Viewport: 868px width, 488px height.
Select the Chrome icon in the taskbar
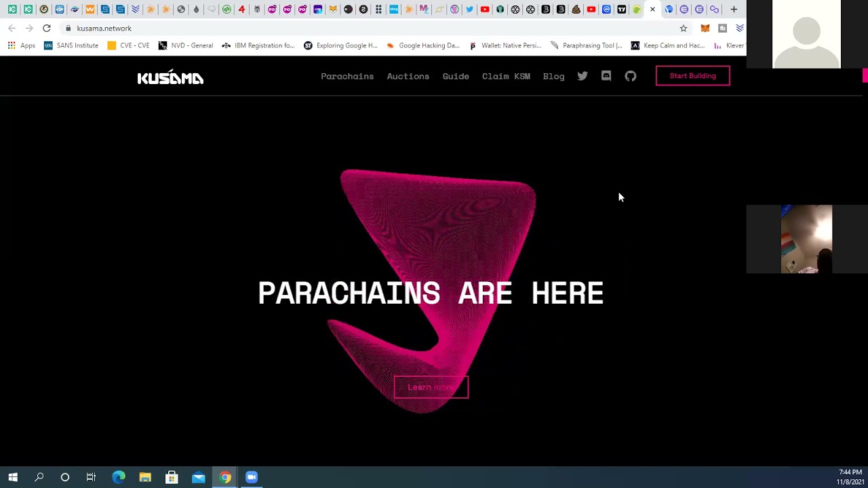(225, 478)
